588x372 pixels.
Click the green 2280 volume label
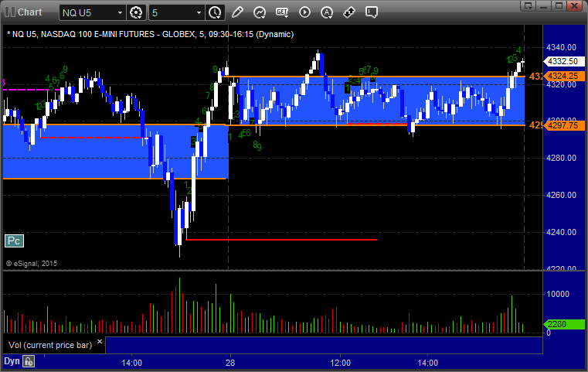[563, 324]
